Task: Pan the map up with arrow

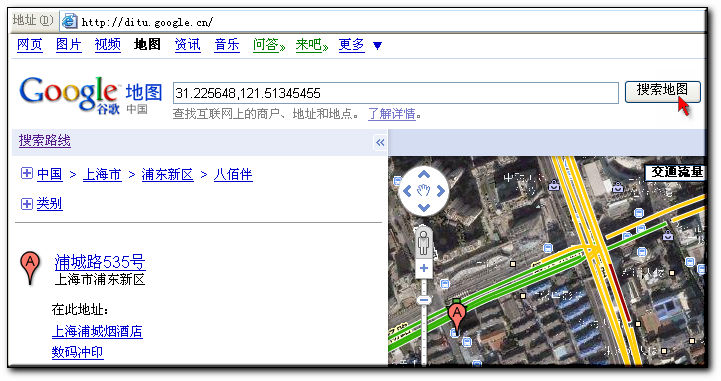Action: 424,175
